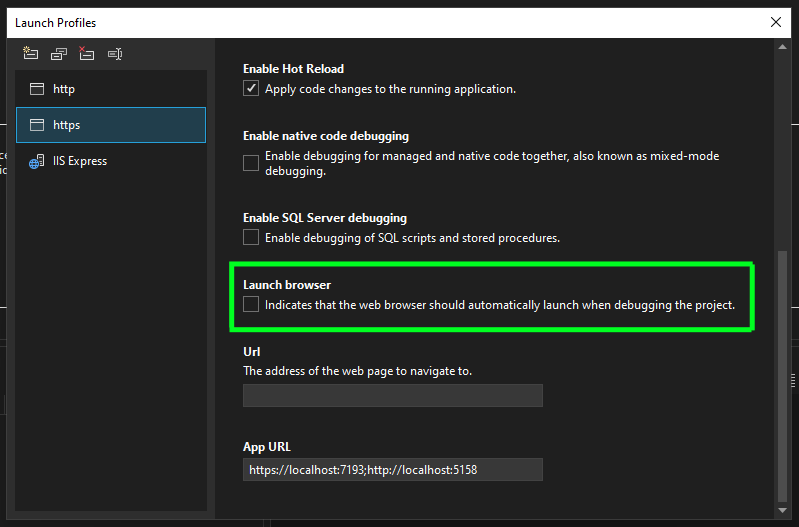Click the new launch profile icon
The width and height of the screenshot is (799, 527).
pos(30,54)
